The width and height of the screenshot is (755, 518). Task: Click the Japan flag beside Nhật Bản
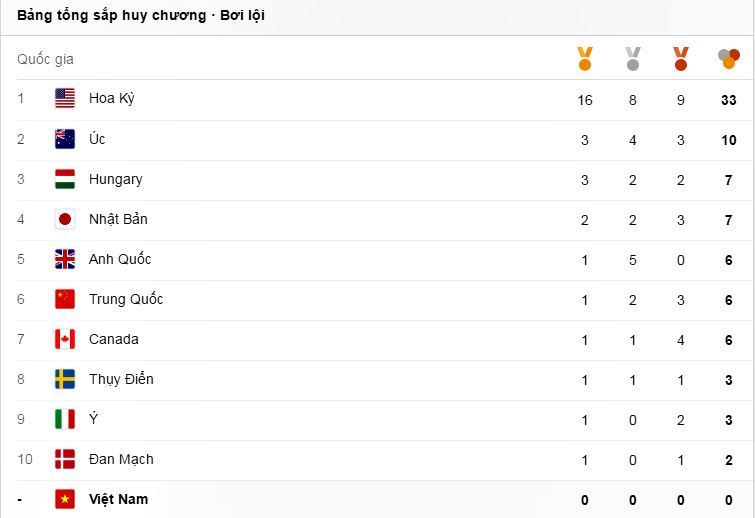[65, 219]
